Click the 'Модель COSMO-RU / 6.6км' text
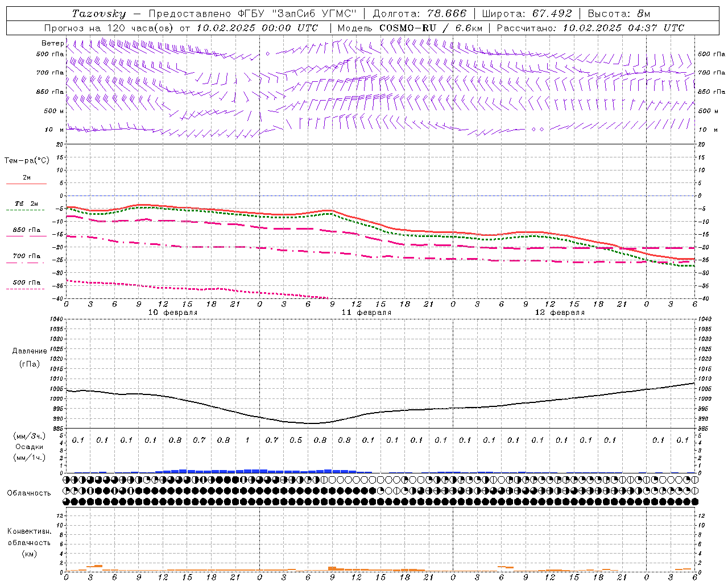The image size is (728, 582). click(410, 28)
